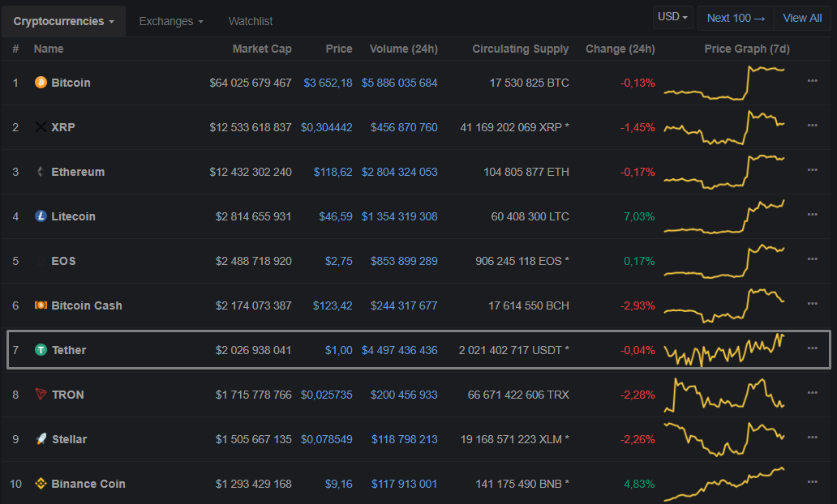Click the Stellar rocket icon
Viewport: 837px width, 504px height.
point(41,439)
